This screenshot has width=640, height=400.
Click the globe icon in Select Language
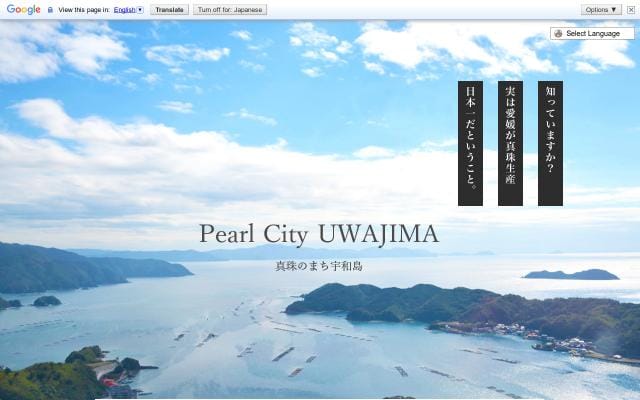pyautogui.click(x=558, y=33)
